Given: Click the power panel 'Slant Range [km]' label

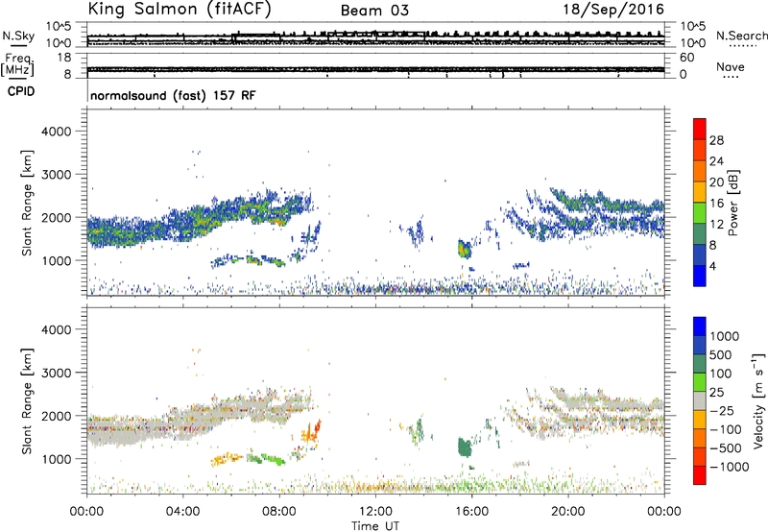Looking at the screenshot, I should coord(27,203).
